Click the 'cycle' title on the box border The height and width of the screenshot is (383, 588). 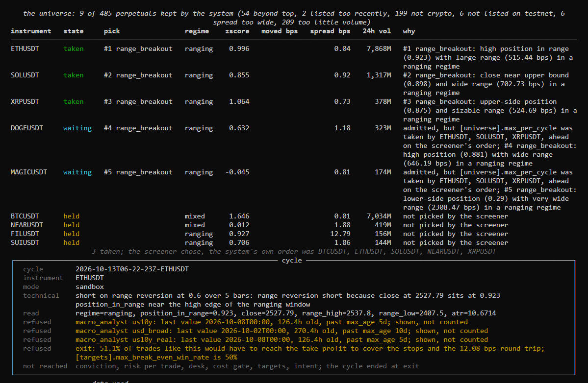tap(292, 260)
